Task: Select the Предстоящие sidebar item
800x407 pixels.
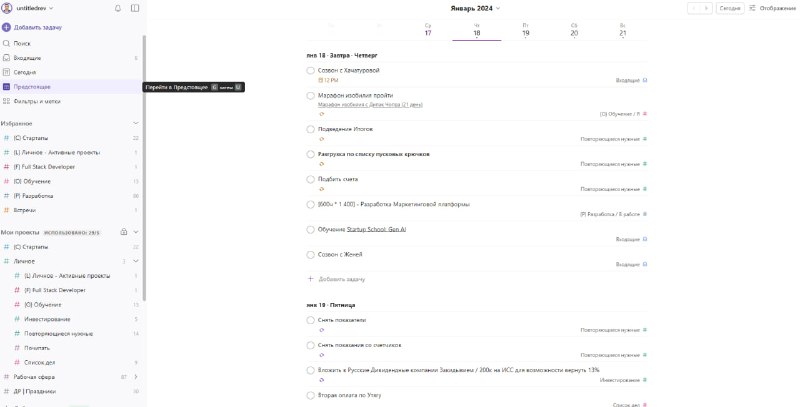Action: coord(32,87)
